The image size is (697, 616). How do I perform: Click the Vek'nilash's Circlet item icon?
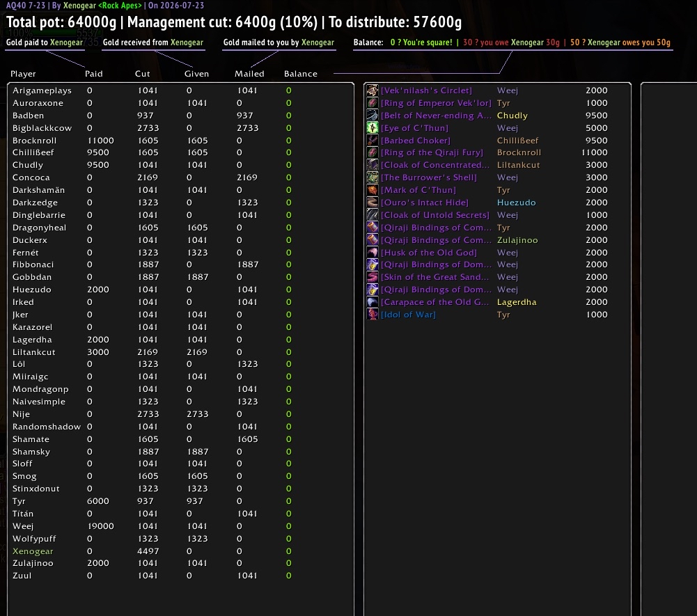click(372, 90)
